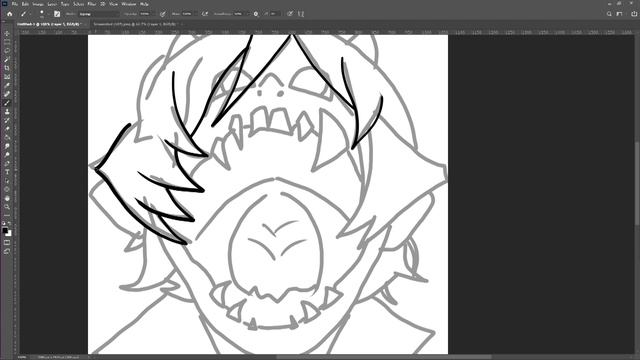Open the Edit menu
The height and width of the screenshot is (360, 640).
(25, 4)
